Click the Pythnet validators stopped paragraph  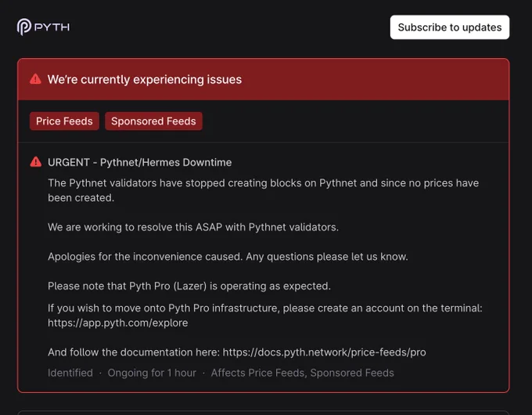coord(264,190)
